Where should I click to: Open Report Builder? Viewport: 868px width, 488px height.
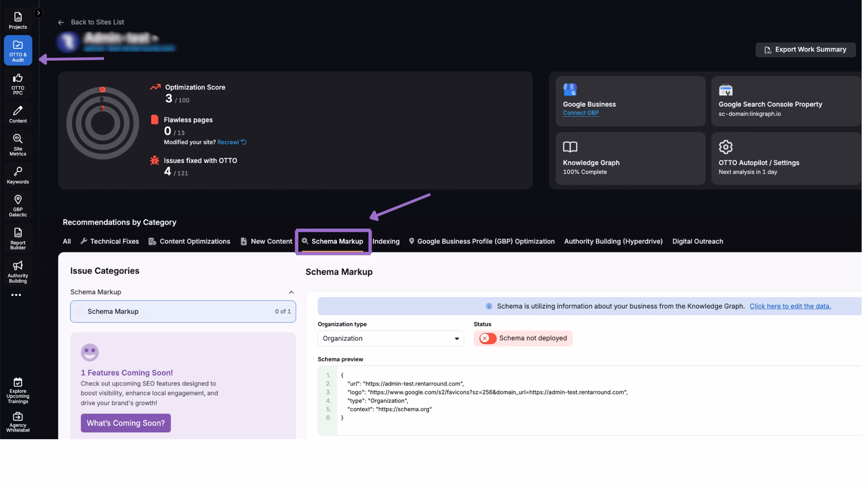[18, 238]
